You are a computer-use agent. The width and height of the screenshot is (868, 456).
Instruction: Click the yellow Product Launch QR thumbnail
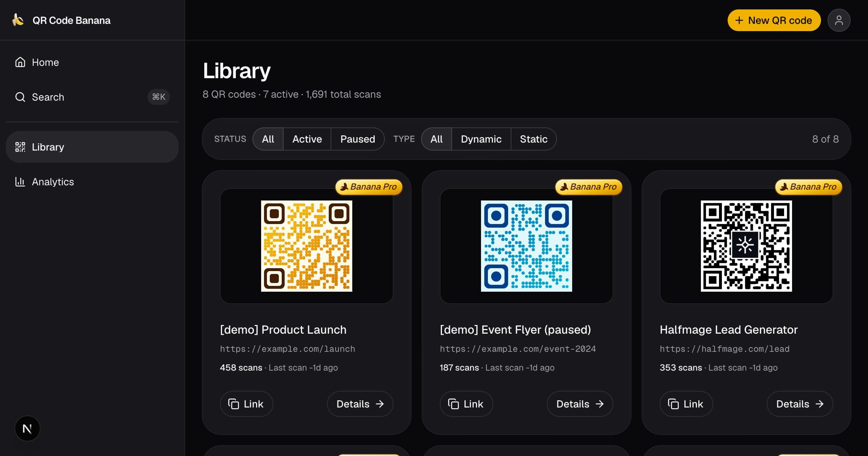(307, 246)
